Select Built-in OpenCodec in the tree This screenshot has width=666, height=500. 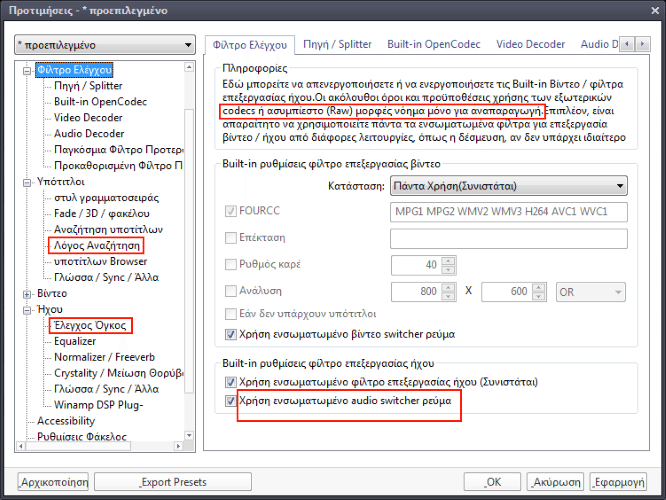[100, 102]
